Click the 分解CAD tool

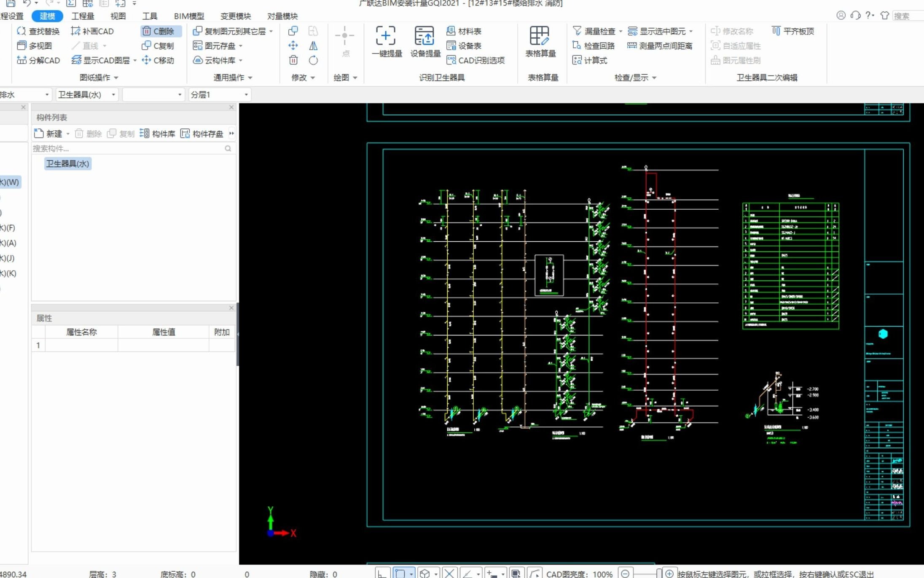click(x=39, y=60)
